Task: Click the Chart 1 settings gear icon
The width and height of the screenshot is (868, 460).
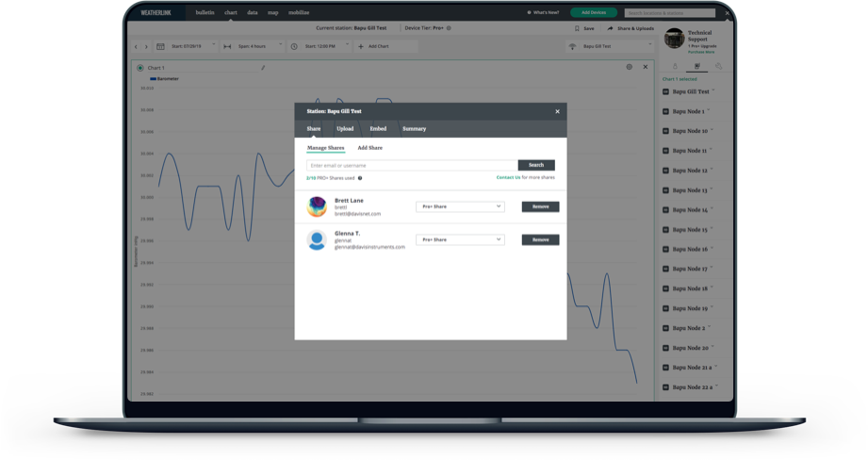Action: (x=630, y=67)
